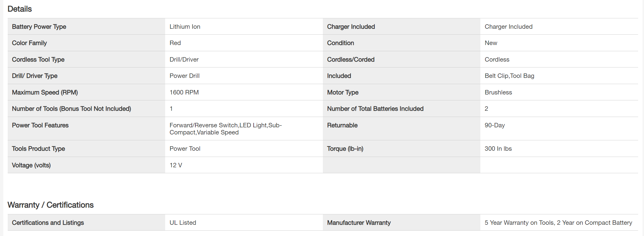Screen dimensions: 644x236
Task: Click Number of Total Batteries Included label
Action: (375, 109)
